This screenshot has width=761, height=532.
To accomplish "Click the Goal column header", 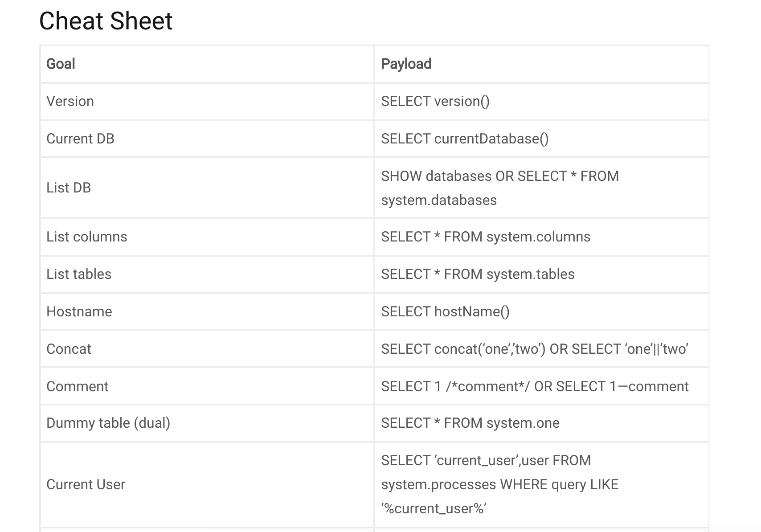I will pos(61,64).
